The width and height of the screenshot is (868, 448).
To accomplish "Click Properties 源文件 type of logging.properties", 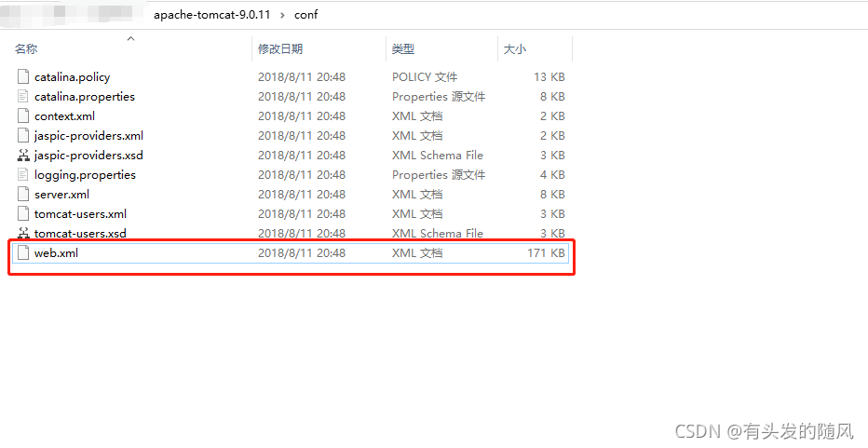I will pyautogui.click(x=439, y=175).
